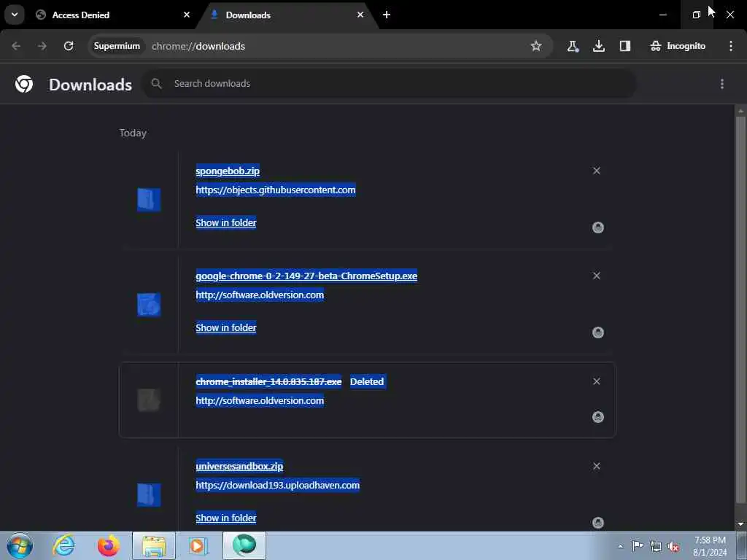Click the deleted chrome_installer_14.0.835.187.exe name
747x560 pixels.
pyautogui.click(x=268, y=382)
